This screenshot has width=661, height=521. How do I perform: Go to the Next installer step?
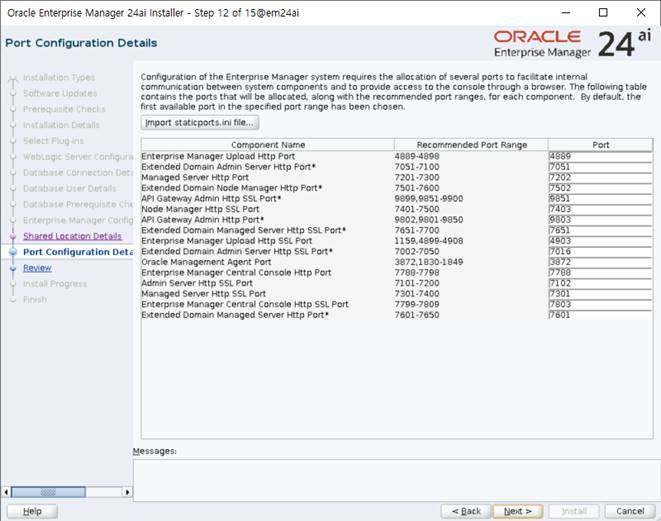click(x=518, y=511)
